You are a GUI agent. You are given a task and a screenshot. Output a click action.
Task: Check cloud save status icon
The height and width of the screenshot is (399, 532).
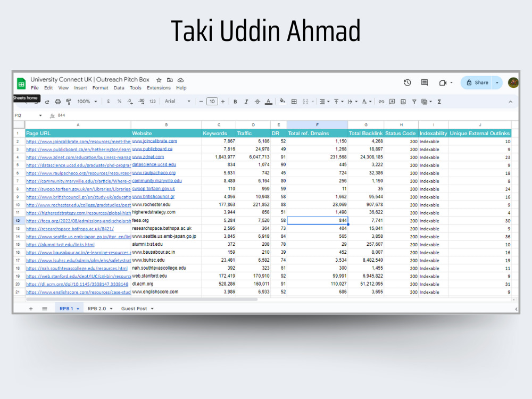pos(180,80)
